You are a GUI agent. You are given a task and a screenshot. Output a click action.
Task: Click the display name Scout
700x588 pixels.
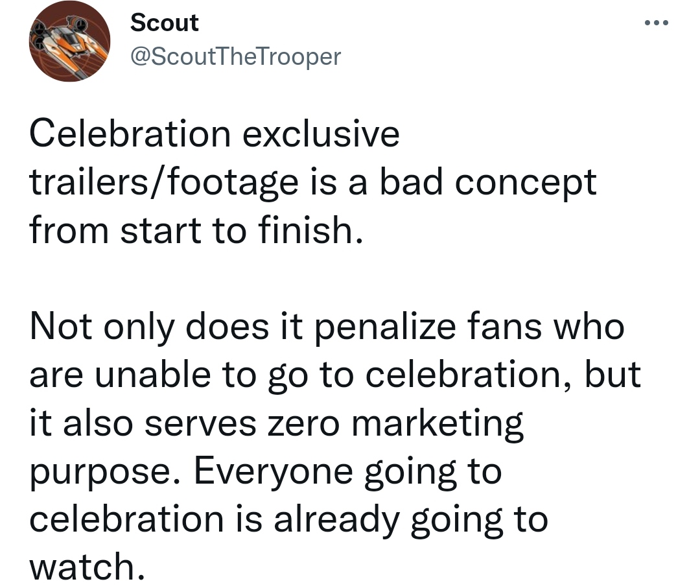164,22
